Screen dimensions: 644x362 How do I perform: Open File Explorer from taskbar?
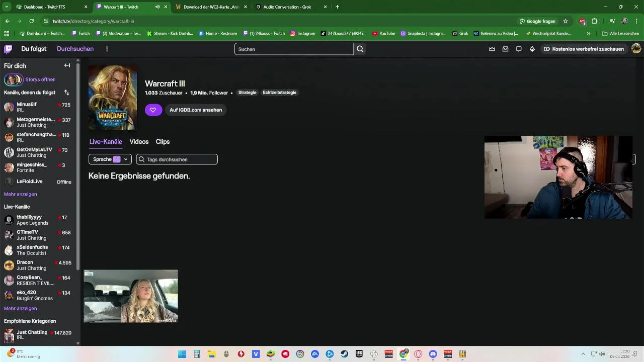[x=212, y=354]
